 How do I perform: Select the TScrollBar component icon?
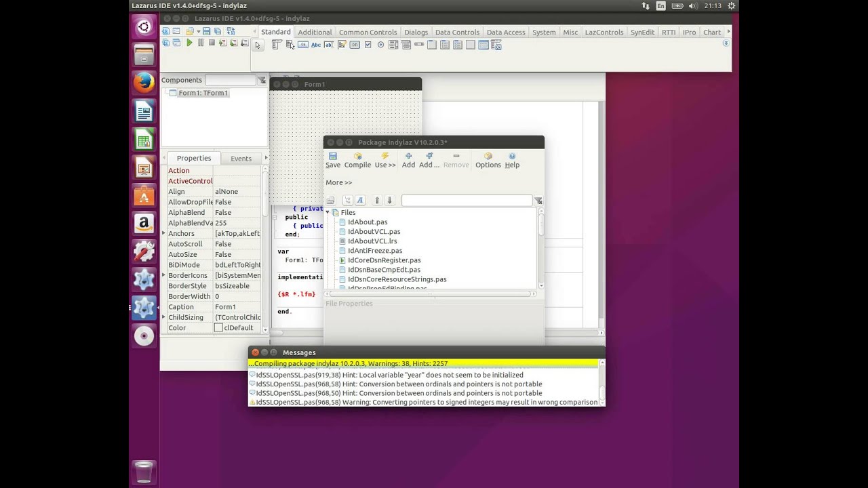tap(419, 45)
